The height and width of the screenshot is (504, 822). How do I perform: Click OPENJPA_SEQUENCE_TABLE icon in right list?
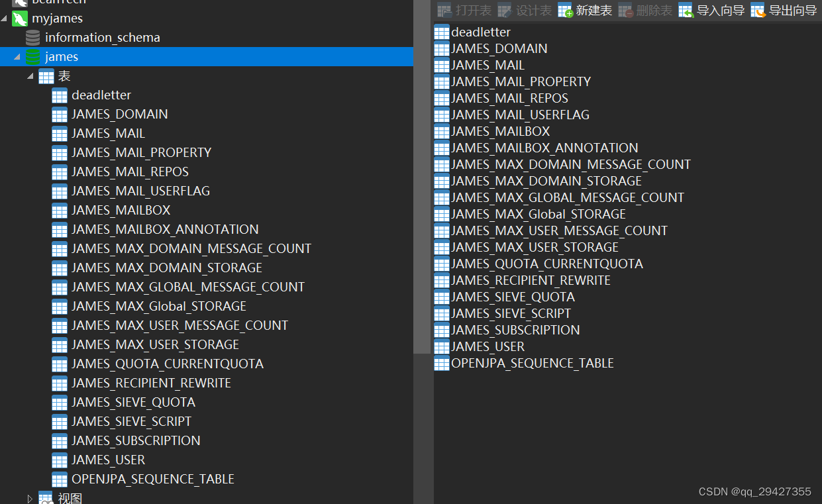pyautogui.click(x=442, y=363)
